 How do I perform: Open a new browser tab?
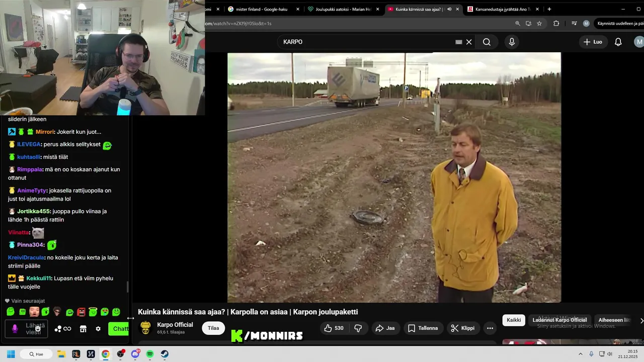[x=549, y=9]
